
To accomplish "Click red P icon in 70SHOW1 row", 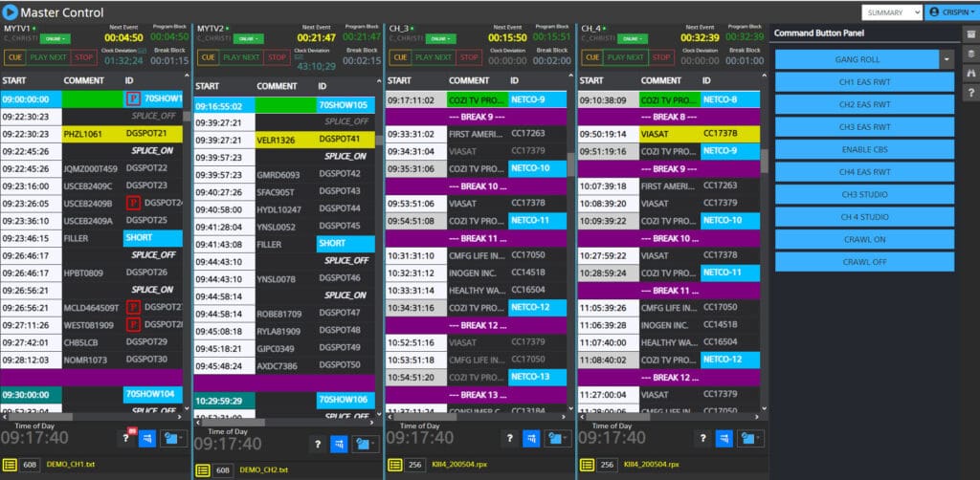I will pyautogui.click(x=132, y=98).
